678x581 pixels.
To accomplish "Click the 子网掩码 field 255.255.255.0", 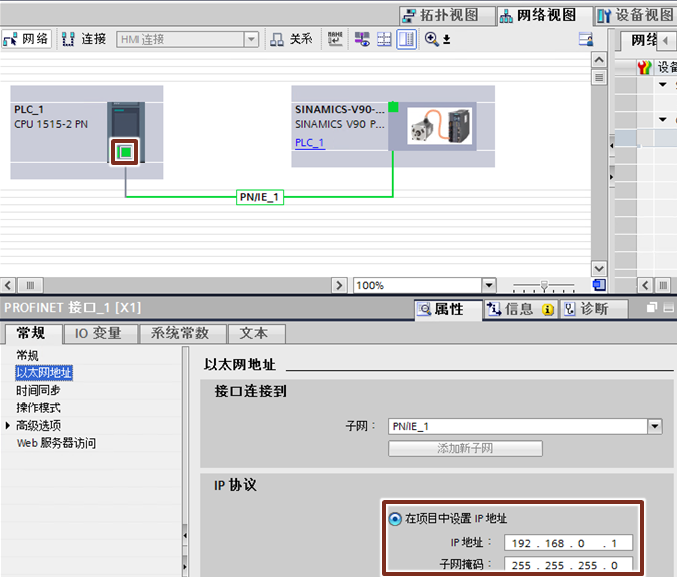I will pos(568,565).
